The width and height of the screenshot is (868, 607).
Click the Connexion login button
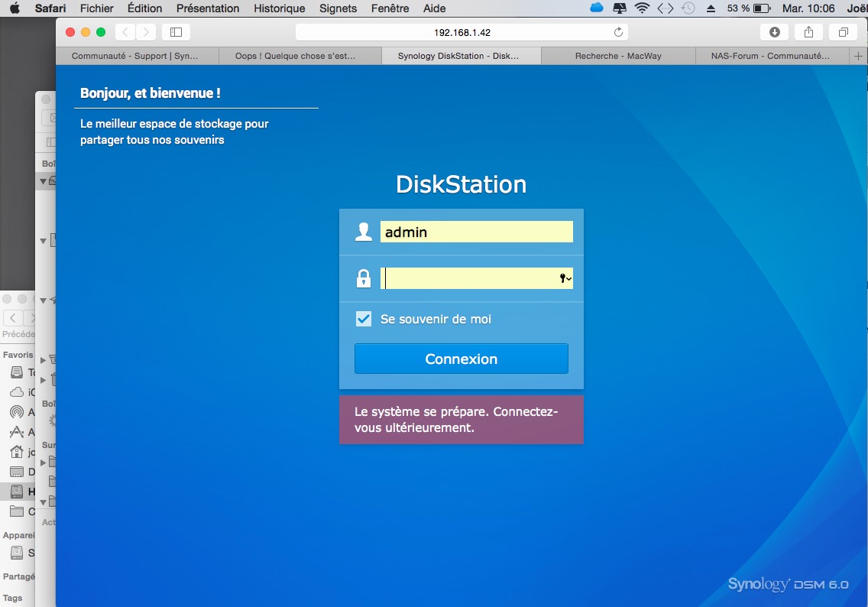pyautogui.click(x=462, y=359)
